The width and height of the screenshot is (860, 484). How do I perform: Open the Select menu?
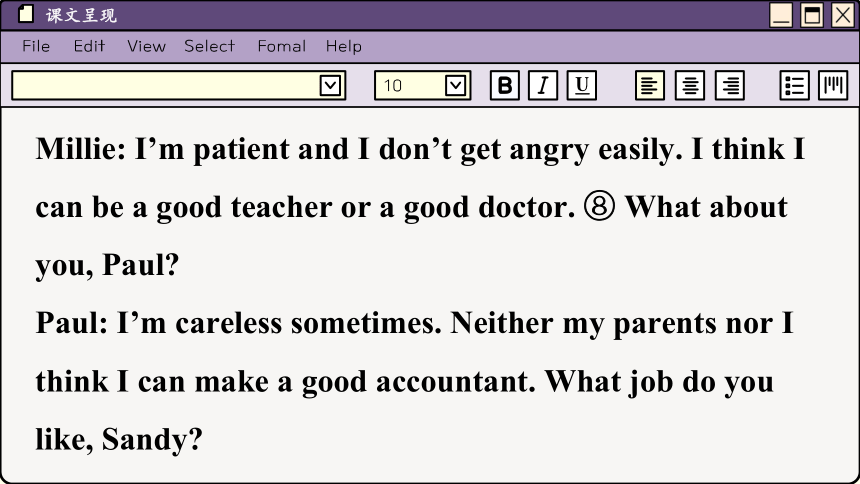click(x=210, y=46)
